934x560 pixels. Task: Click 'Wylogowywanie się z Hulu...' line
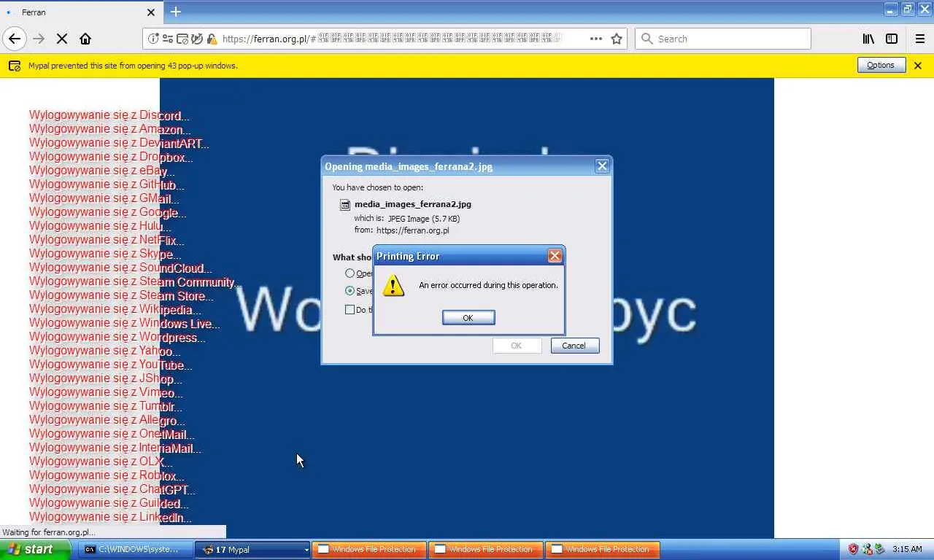coord(100,227)
